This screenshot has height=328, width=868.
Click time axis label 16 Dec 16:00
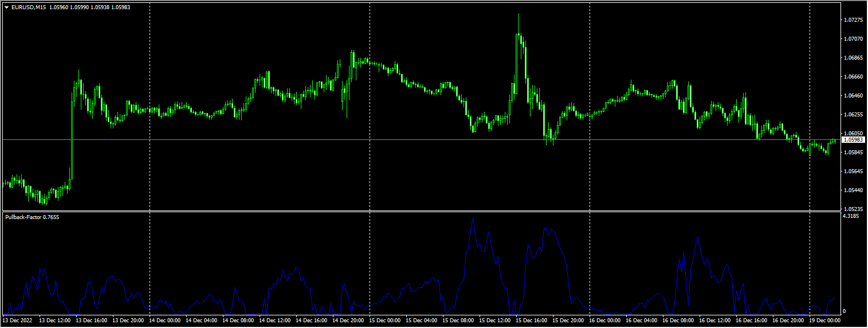[752, 321]
